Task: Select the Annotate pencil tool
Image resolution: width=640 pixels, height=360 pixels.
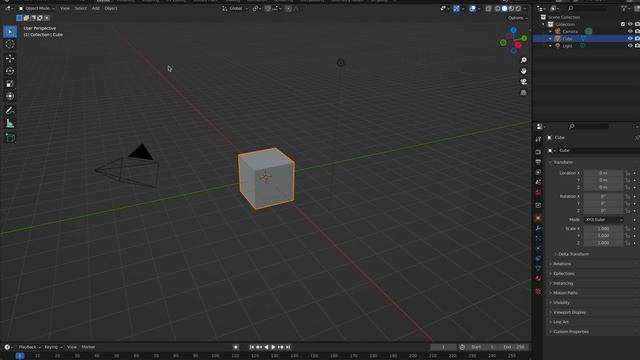Action: click(10, 111)
